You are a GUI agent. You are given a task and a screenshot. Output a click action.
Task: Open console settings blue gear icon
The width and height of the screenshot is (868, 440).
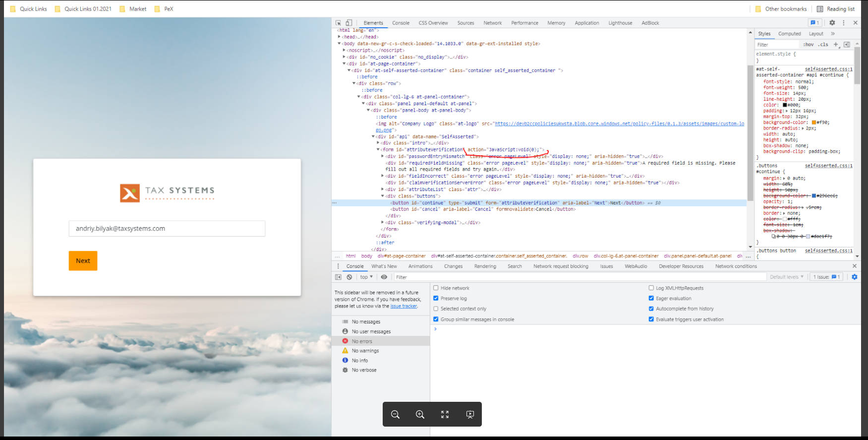(x=855, y=277)
